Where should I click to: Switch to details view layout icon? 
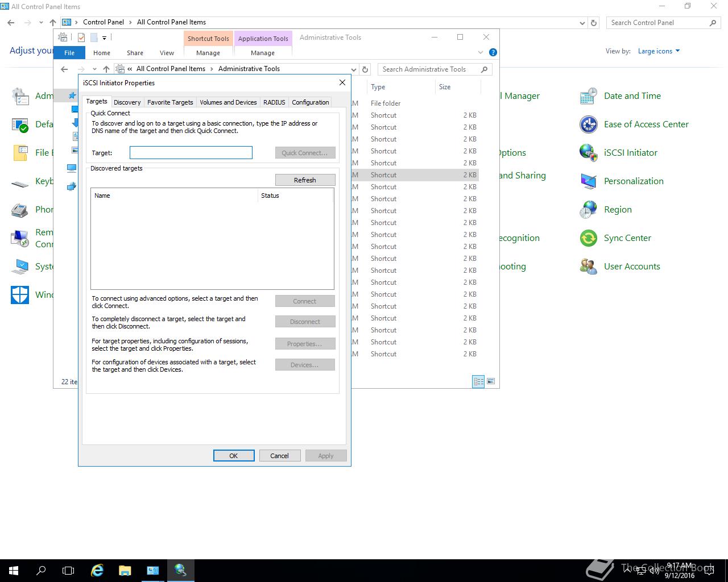[x=478, y=382]
